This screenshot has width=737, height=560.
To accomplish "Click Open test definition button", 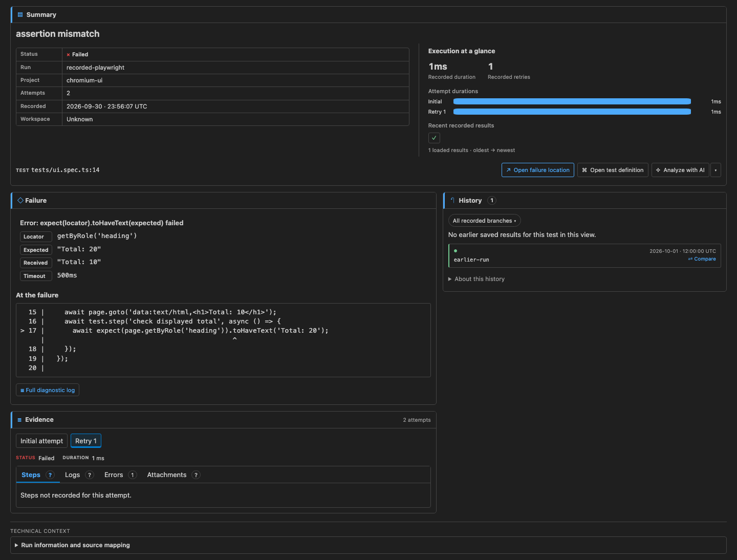I will coord(613,170).
